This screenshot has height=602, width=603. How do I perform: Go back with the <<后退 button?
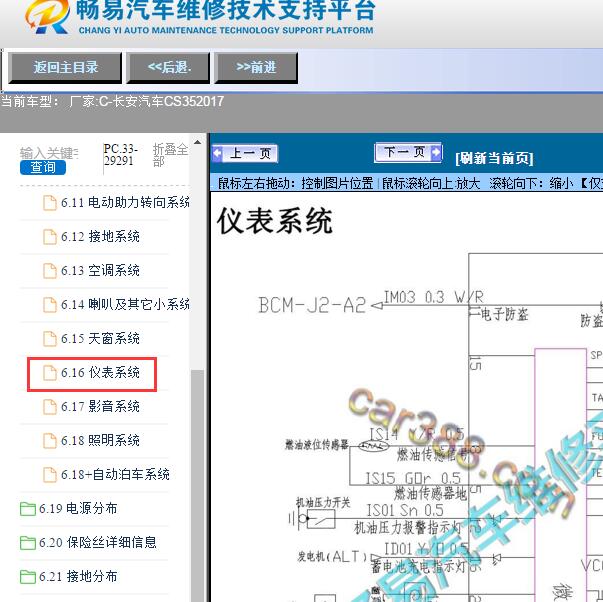click(x=168, y=68)
